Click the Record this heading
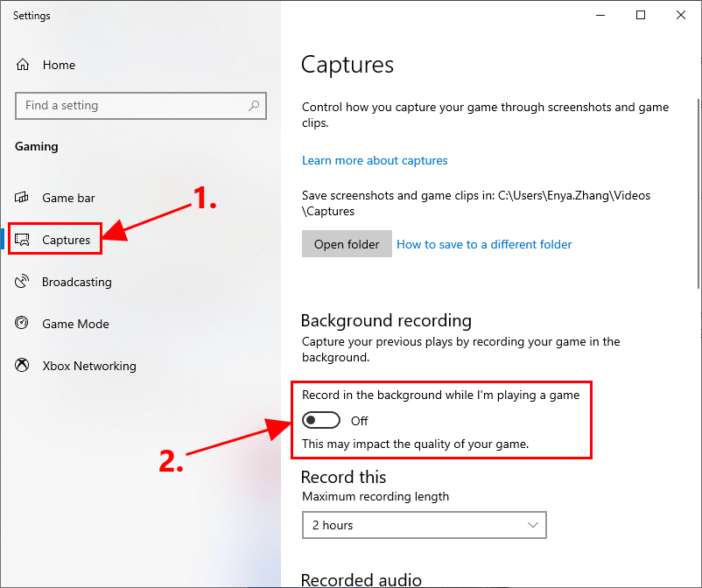The height and width of the screenshot is (588, 702). point(343,477)
